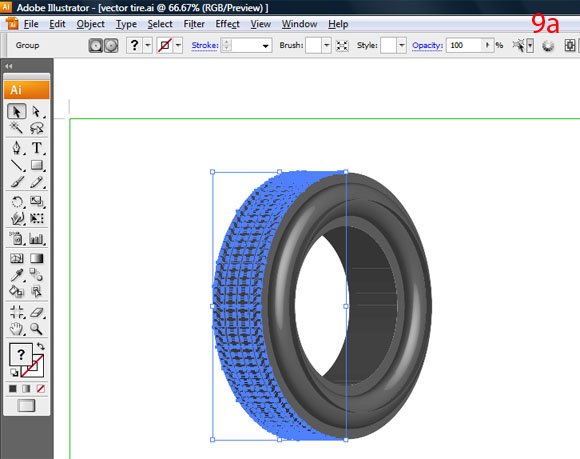Image resolution: width=580 pixels, height=459 pixels.
Task: Swap fill and stroke colors
Action: (41, 347)
